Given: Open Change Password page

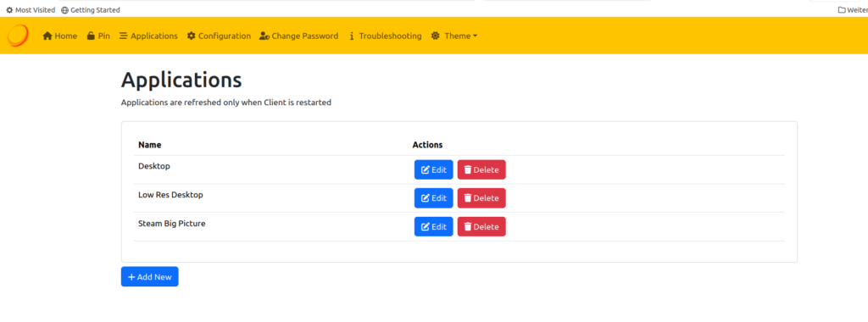Looking at the screenshot, I should pyautogui.click(x=298, y=36).
